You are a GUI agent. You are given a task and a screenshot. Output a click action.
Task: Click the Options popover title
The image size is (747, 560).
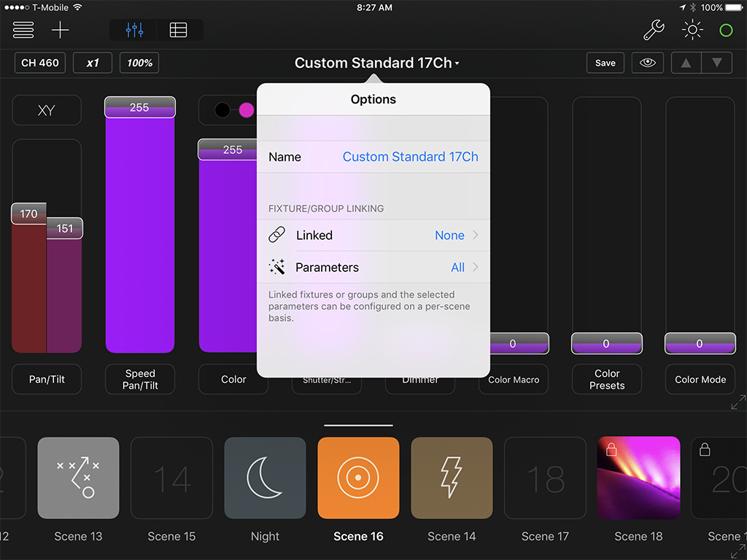pos(373,99)
